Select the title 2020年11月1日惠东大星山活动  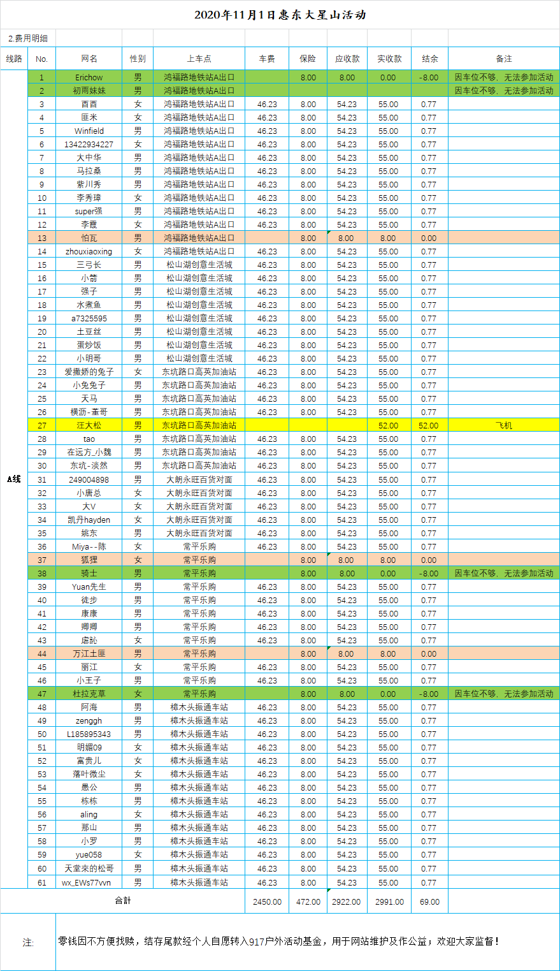coord(280,15)
